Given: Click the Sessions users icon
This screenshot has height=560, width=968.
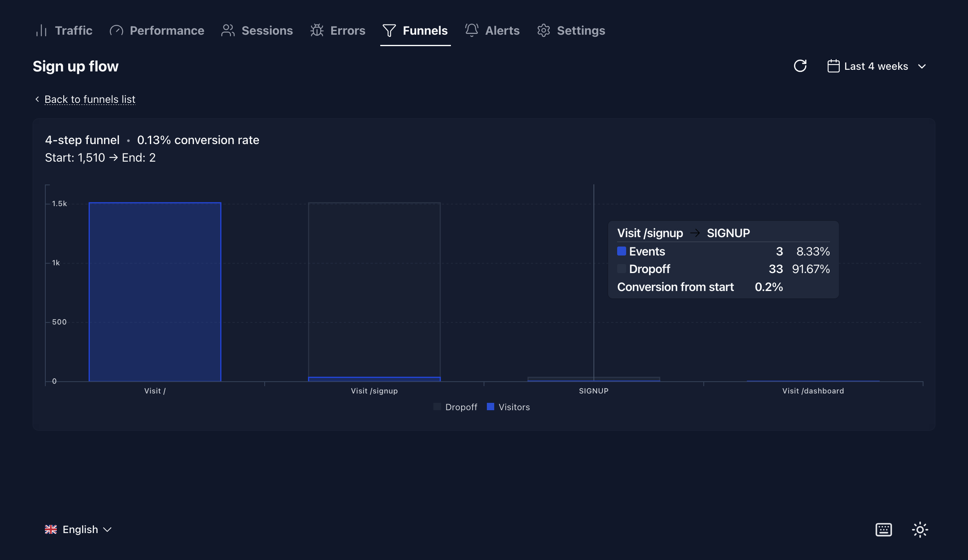Looking at the screenshot, I should 228,31.
